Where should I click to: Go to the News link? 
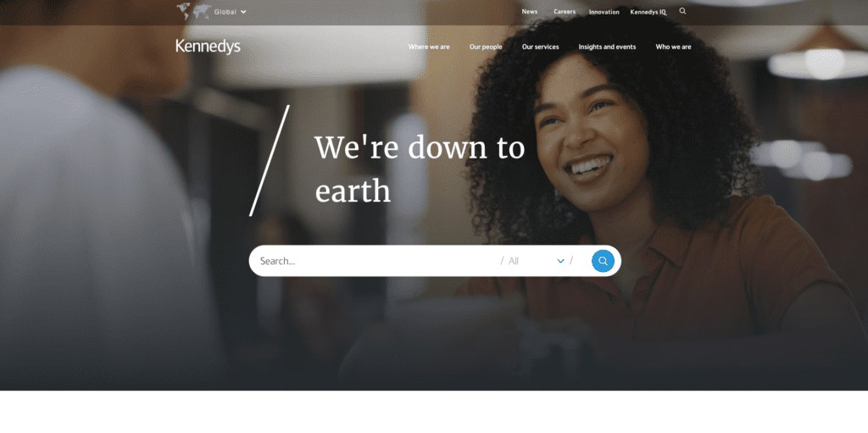[x=529, y=12]
